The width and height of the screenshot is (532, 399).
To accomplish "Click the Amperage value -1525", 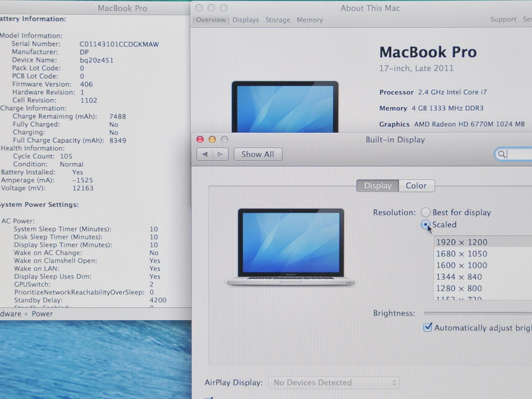I will click(x=82, y=180).
